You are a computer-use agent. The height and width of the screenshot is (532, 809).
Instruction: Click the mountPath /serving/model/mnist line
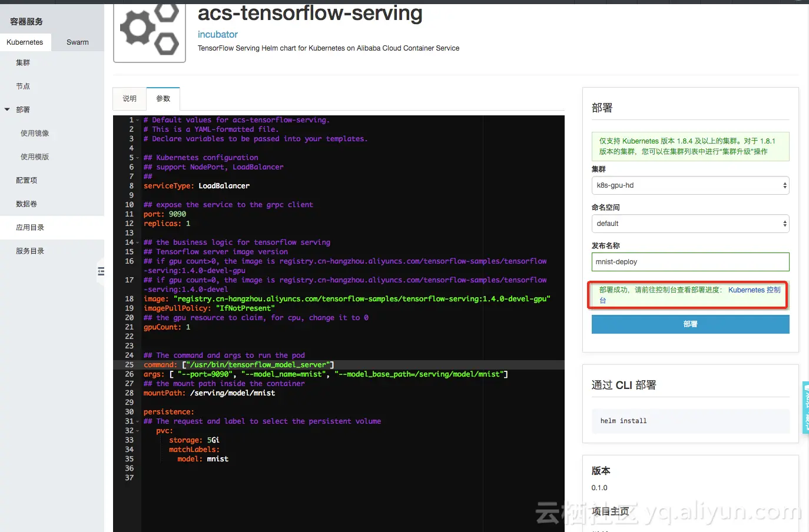210,393
